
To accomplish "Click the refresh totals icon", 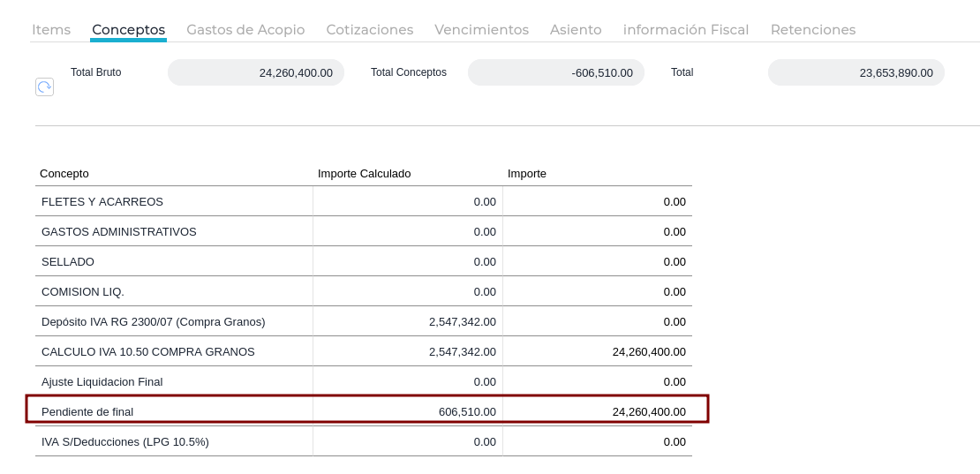I will tap(44, 87).
